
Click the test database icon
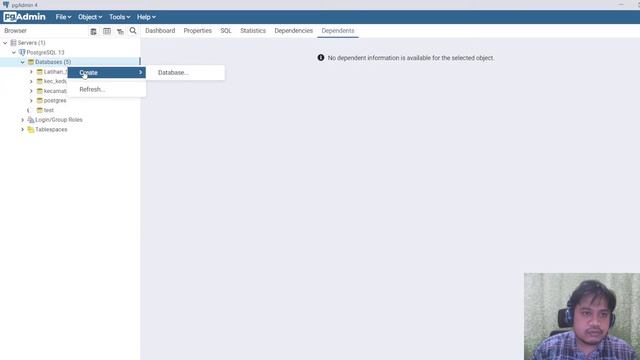tap(40, 110)
